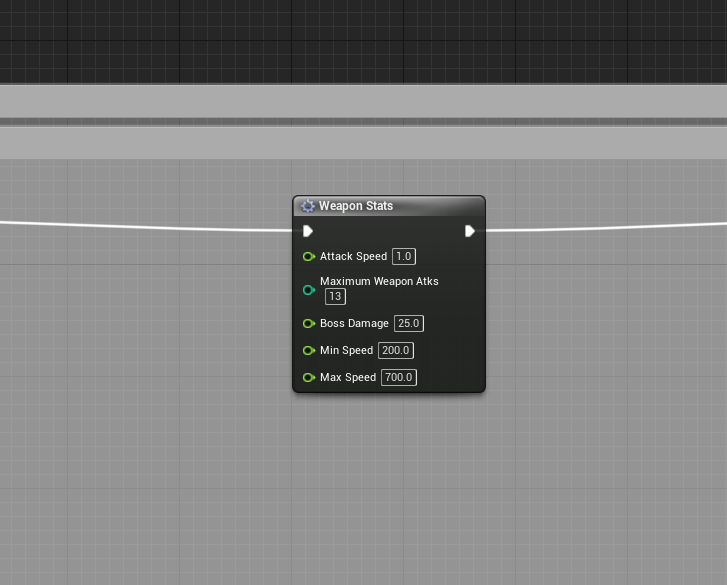Select the teal Maximum Weapon Atks pin
Viewport: 727px width, 585px height.
click(x=308, y=290)
